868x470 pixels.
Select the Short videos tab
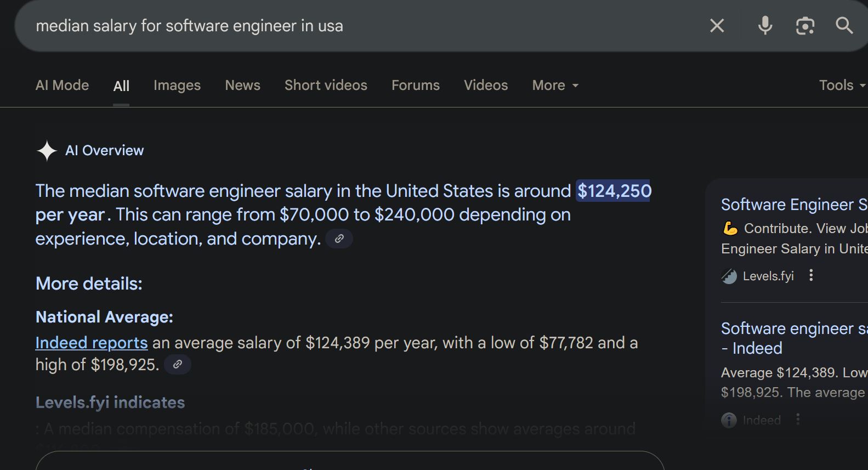326,85
